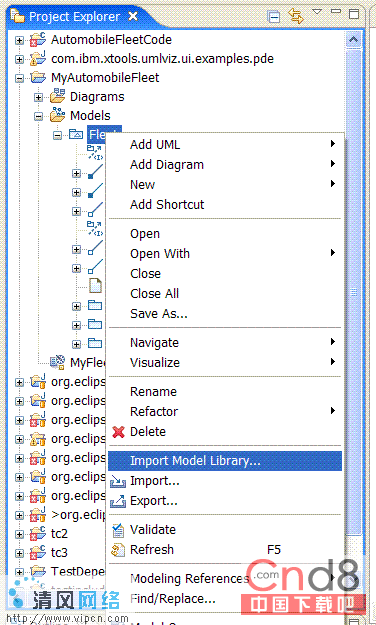Click the vertical scrollbar up arrow
Viewport: 376px width, 625px height.
click(353, 39)
